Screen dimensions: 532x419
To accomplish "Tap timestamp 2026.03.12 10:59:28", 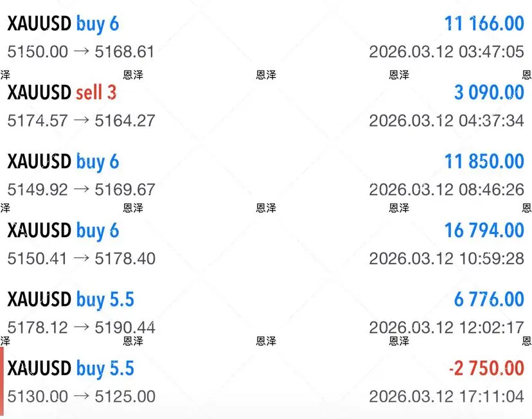I will (x=446, y=258).
